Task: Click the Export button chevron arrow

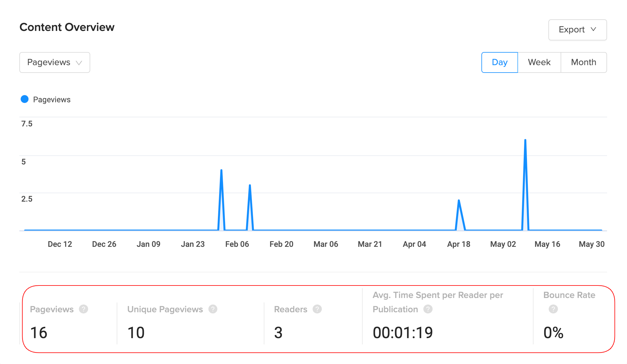Action: [593, 29]
